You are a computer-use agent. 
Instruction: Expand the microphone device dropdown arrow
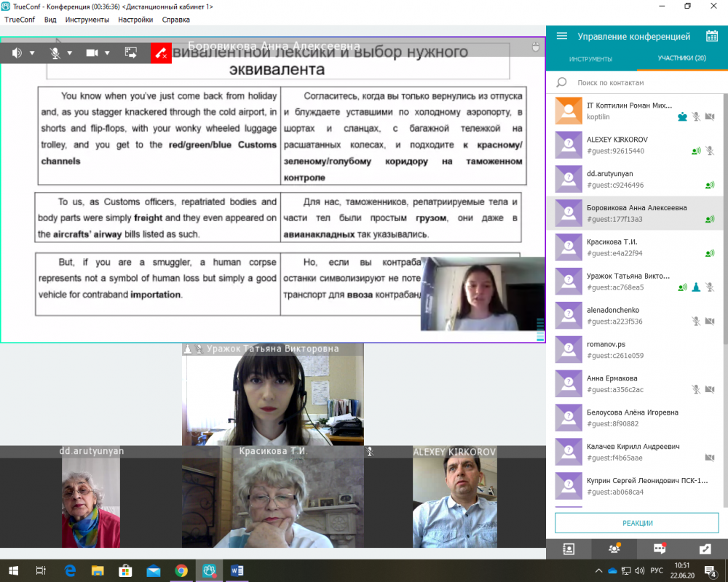70,53
